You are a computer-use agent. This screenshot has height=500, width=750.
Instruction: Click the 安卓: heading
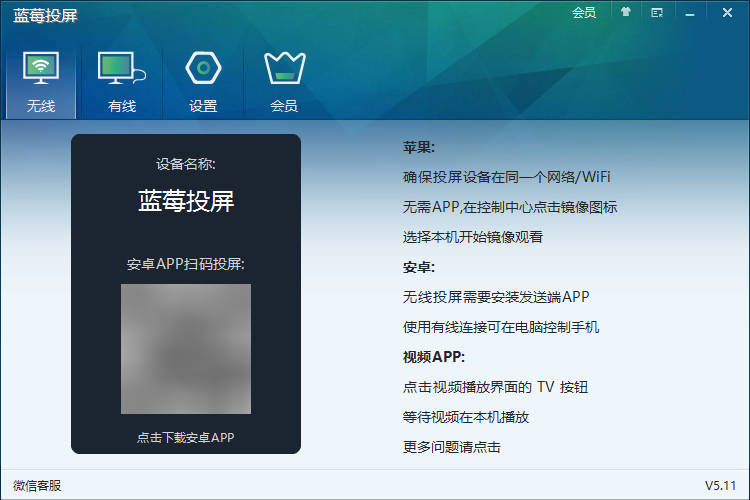(x=419, y=267)
